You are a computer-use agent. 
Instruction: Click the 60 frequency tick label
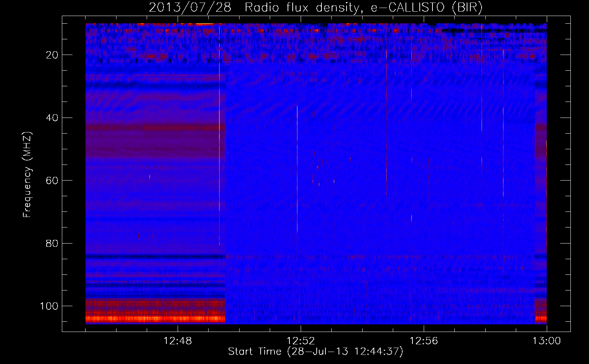click(x=52, y=181)
